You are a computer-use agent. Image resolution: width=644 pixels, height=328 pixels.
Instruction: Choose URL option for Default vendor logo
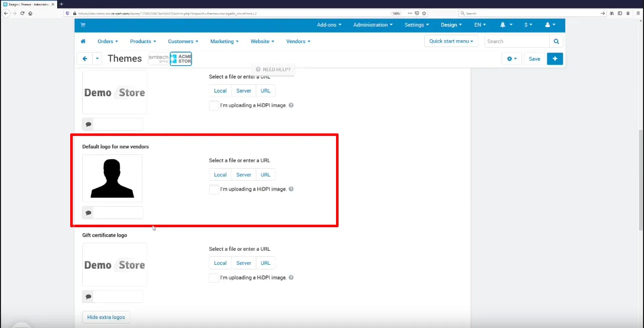click(x=266, y=175)
